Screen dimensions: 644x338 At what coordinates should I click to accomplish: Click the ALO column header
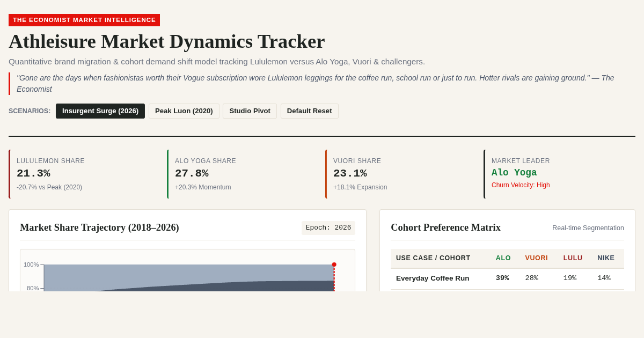pos(503,258)
